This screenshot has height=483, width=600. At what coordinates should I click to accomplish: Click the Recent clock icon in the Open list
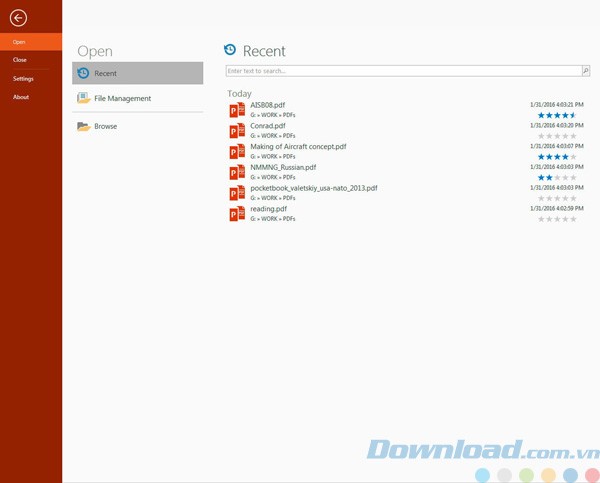(x=83, y=73)
